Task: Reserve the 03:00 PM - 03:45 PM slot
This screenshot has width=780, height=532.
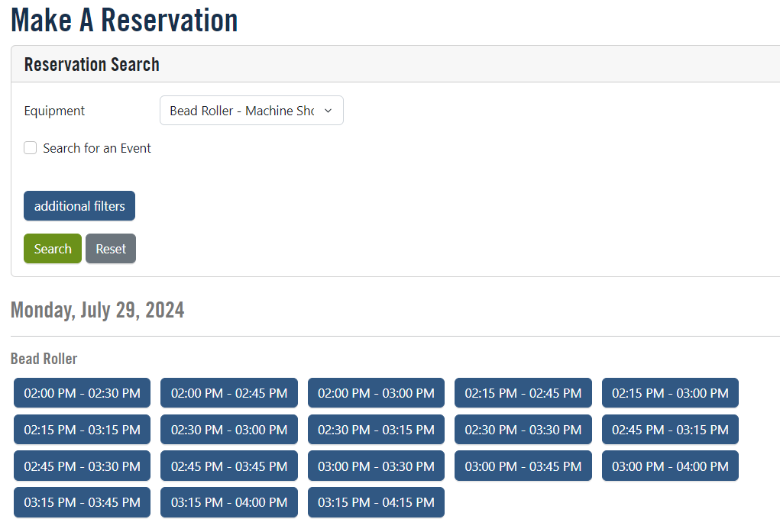Action: click(523, 466)
